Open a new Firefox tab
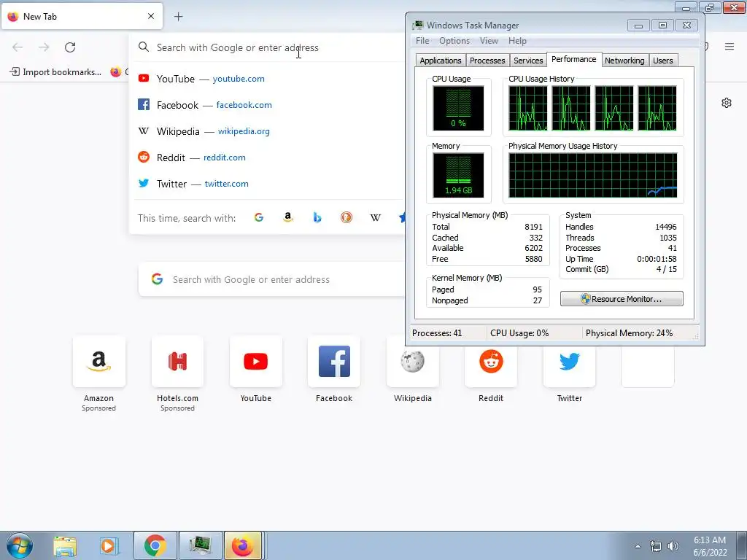747x560 pixels. click(x=178, y=17)
